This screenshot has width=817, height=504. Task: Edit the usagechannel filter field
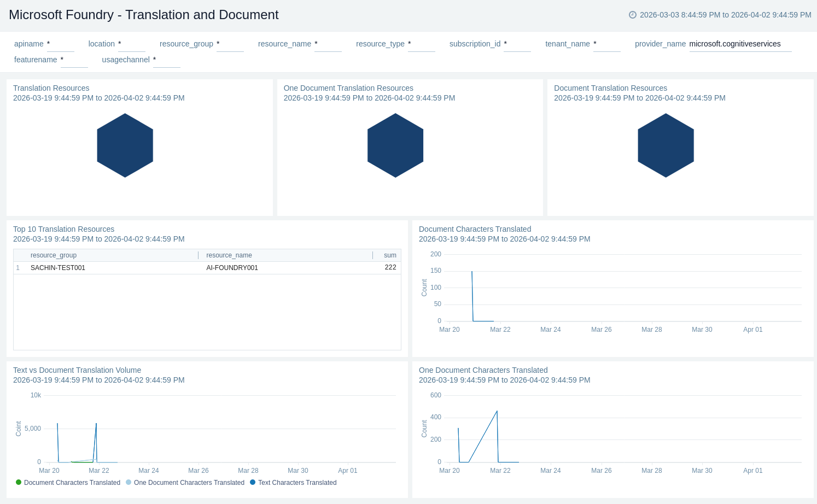click(166, 60)
